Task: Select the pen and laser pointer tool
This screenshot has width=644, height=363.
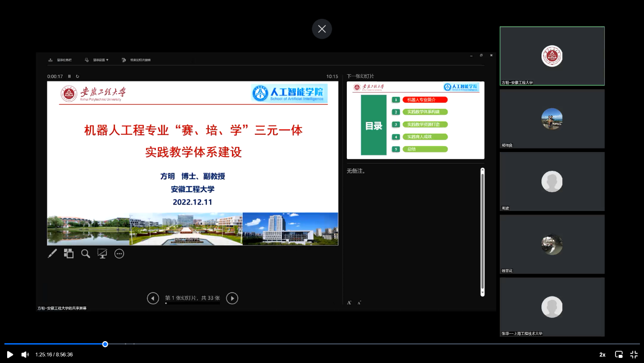Action: 52,254
